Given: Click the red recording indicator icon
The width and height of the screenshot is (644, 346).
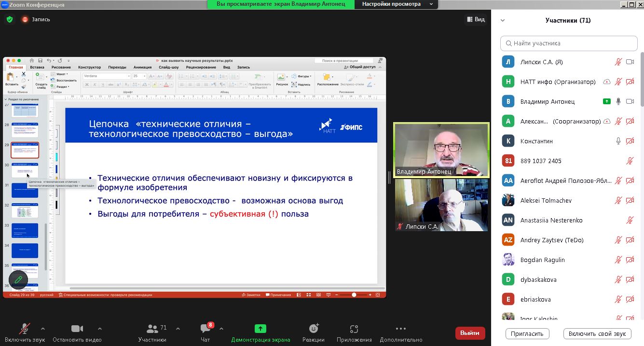Looking at the screenshot, I should tap(25, 19).
